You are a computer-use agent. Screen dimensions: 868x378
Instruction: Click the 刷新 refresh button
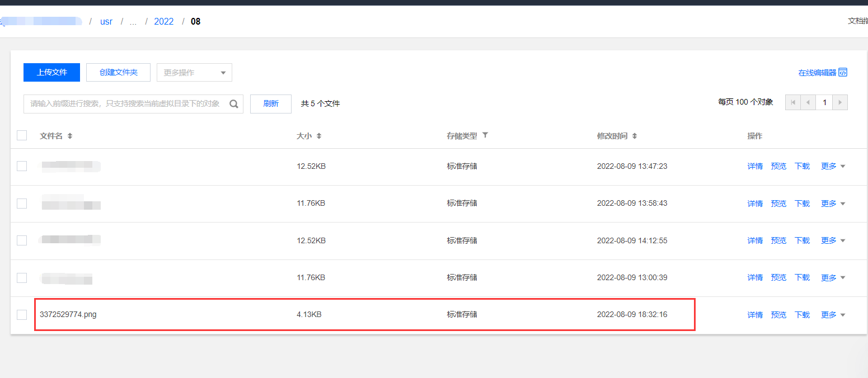coord(271,104)
